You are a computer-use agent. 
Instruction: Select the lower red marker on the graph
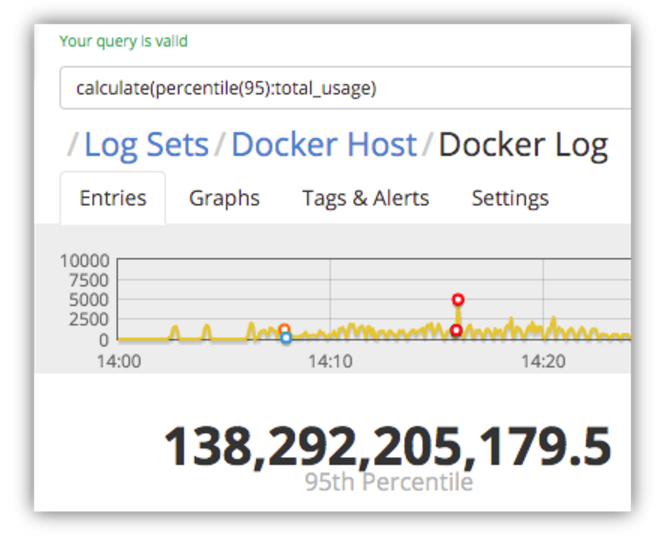[x=456, y=330]
